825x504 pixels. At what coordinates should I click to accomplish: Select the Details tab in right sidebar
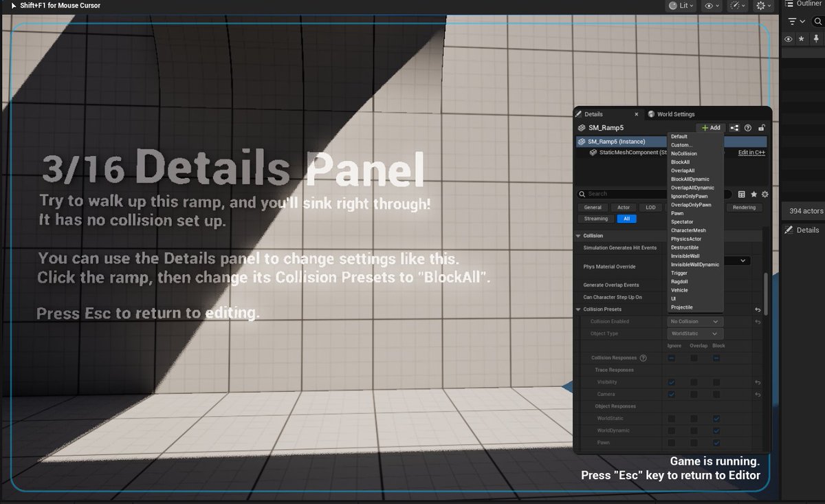pos(802,230)
